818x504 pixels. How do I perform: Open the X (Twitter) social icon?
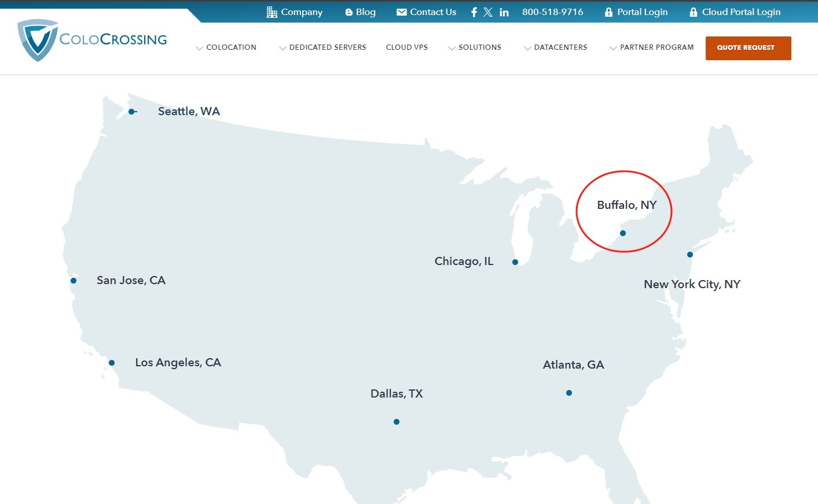tap(488, 12)
